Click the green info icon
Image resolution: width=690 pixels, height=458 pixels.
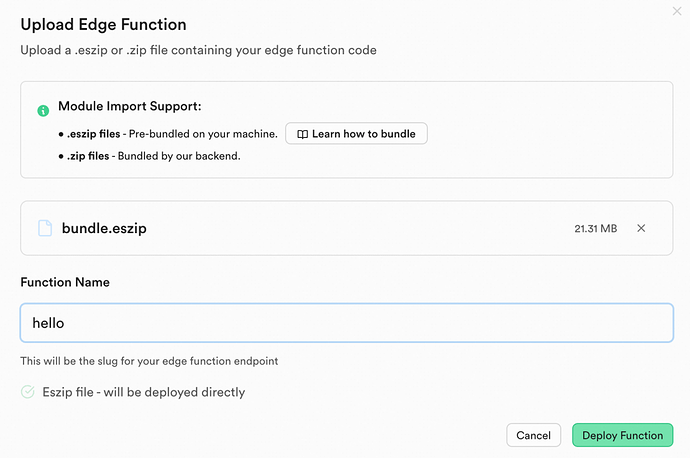point(43,110)
